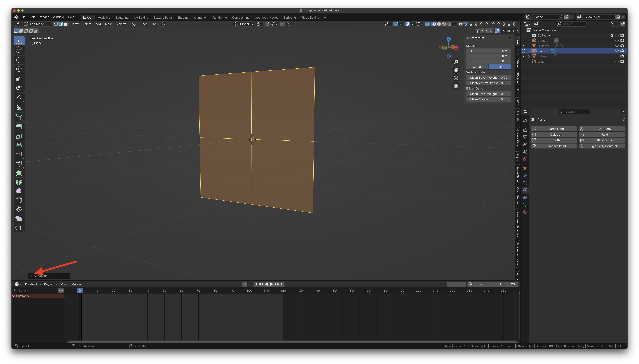Viewport: 639px width, 364px height.
Task: Select wireframe viewport shading icon
Action: pos(434,24)
